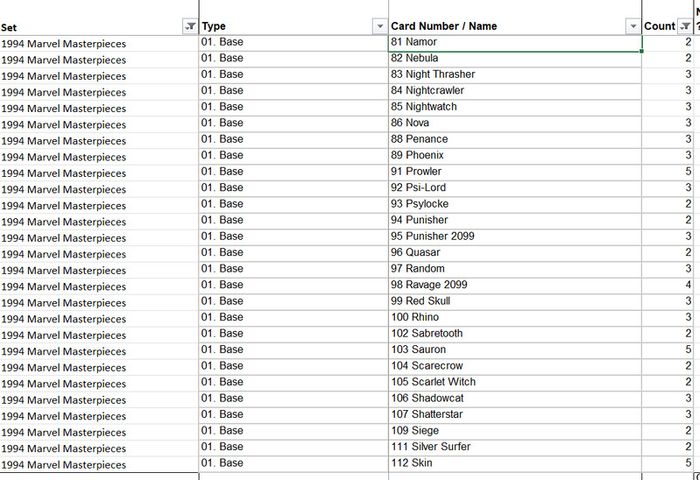Click the Count value in the Scarlet Witch row

668,383
